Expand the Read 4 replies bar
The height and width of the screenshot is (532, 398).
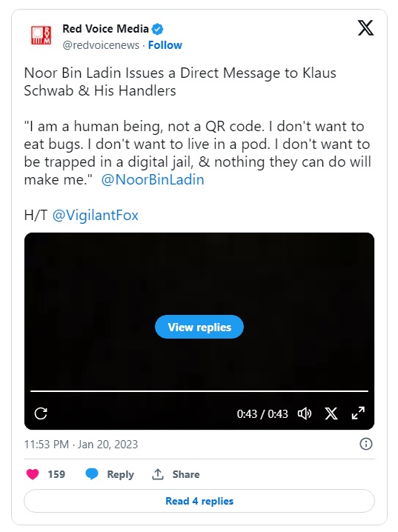pos(199,501)
